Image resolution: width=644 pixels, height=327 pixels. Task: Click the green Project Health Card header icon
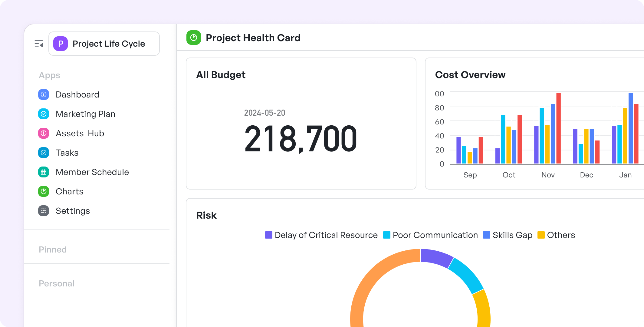(x=194, y=38)
